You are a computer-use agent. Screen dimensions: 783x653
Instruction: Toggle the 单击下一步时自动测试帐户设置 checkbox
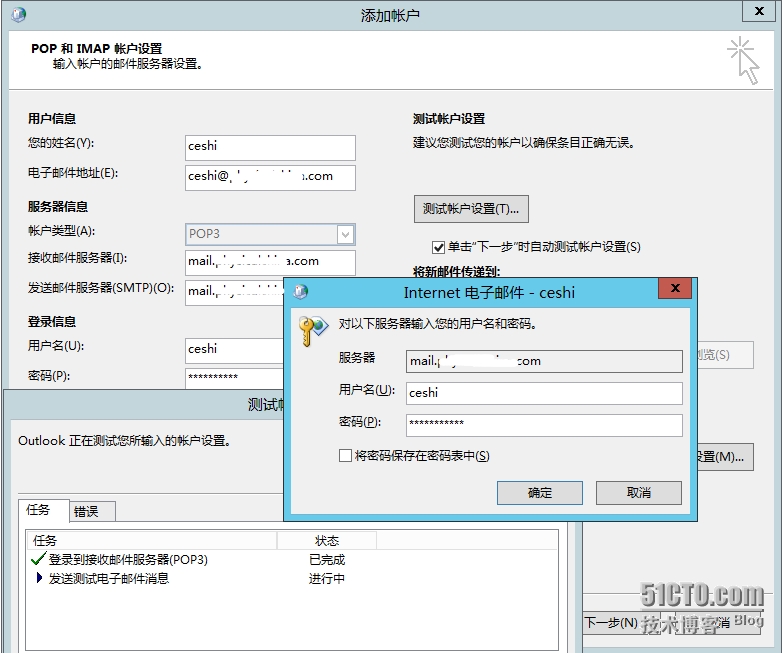[x=438, y=247]
